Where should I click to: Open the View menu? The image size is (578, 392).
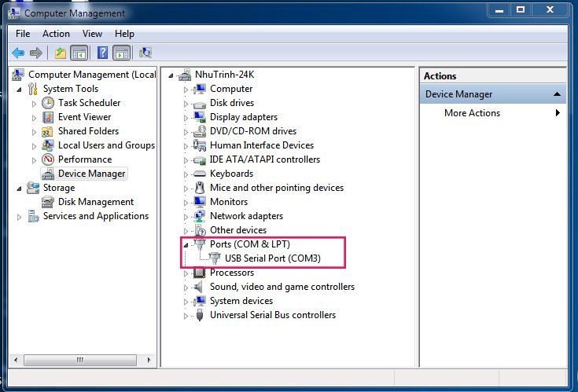[92, 34]
